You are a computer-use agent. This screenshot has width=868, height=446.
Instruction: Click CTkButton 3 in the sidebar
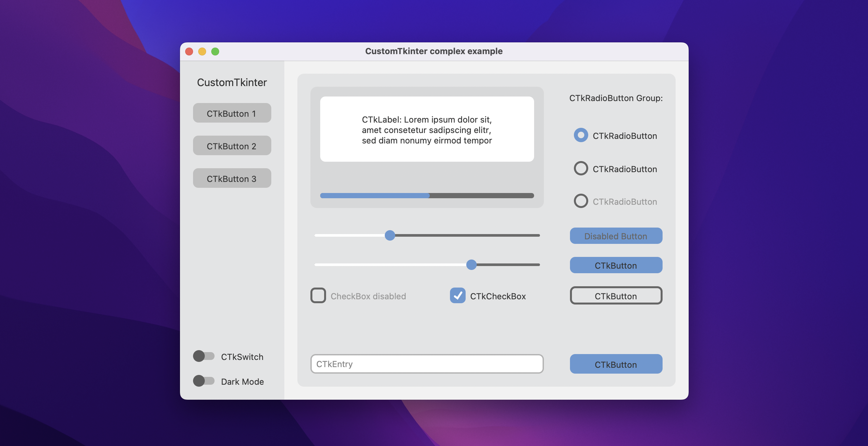pyautogui.click(x=232, y=178)
